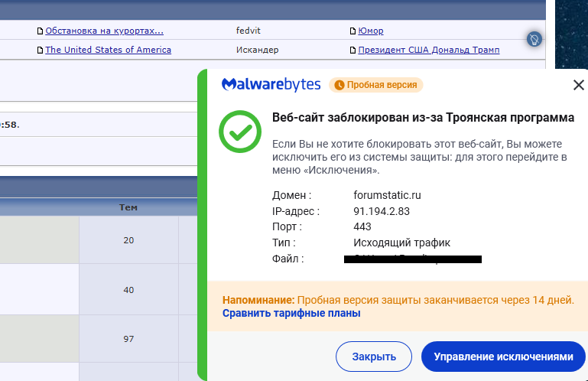Open The United States of America thread
The width and height of the screenshot is (588, 381).
point(108,50)
